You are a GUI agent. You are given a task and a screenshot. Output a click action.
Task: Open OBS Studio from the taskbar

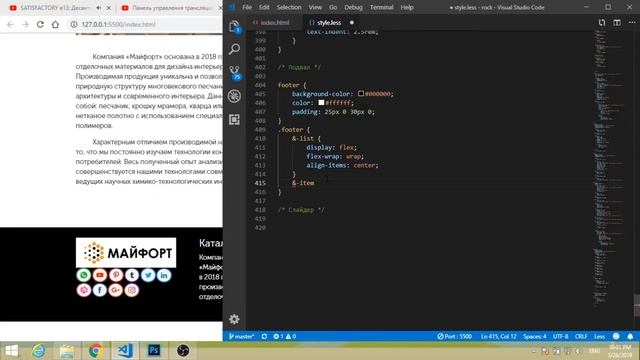pyautogui.click(x=183, y=351)
